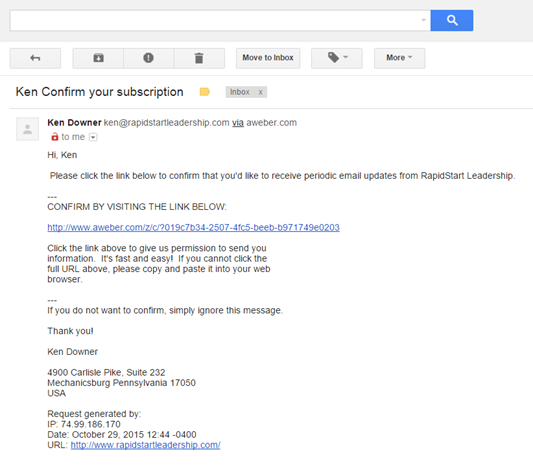Click inside the search input field
Viewport: 533px width, 465px height.
point(216,20)
